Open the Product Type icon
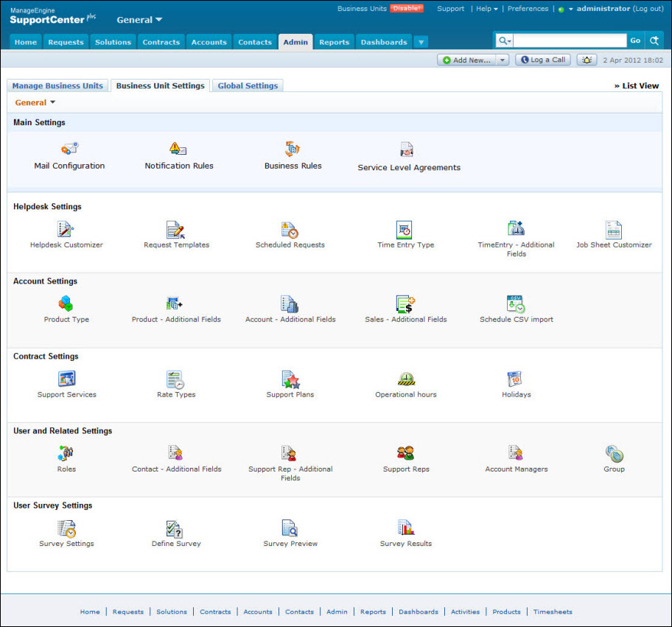This screenshot has width=672, height=627. tap(66, 304)
